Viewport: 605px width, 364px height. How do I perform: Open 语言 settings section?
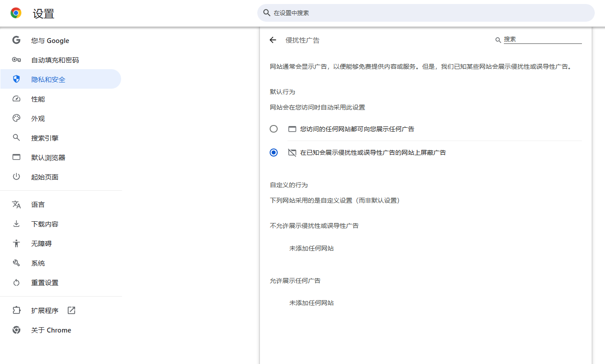(61, 204)
